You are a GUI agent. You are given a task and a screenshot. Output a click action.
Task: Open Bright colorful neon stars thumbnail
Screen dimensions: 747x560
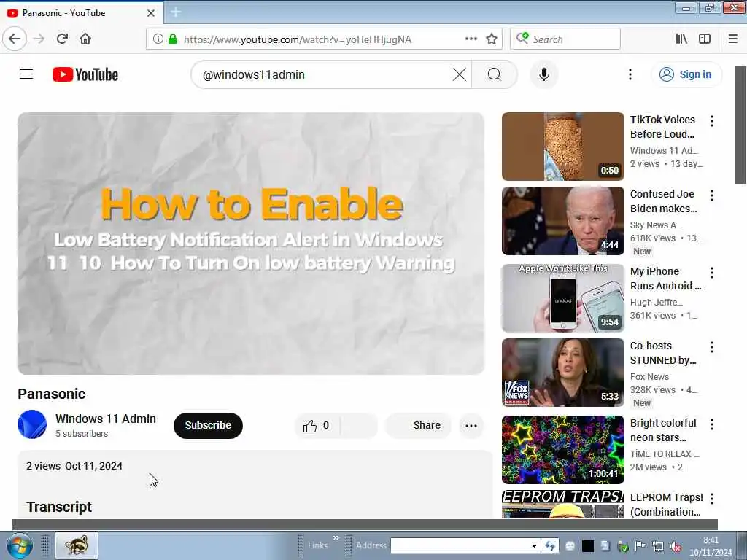pyautogui.click(x=562, y=449)
